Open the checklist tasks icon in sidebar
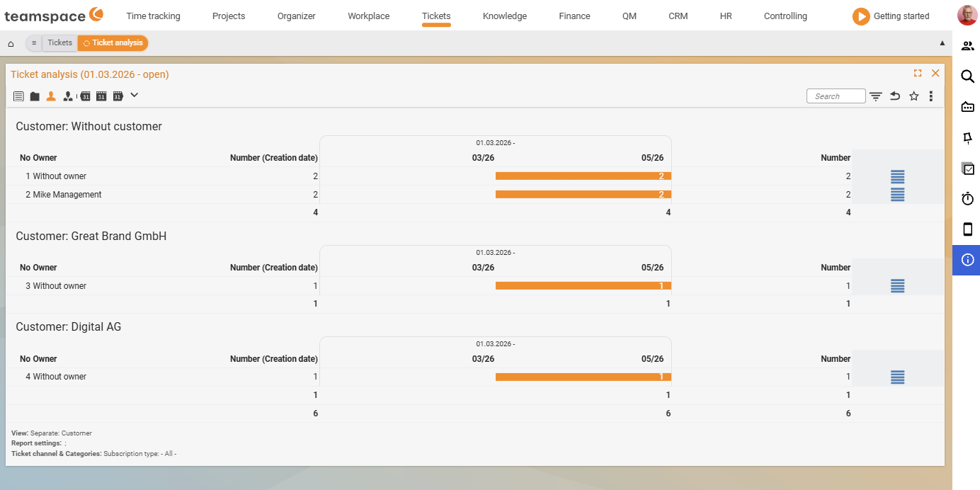Screen dimensions: 980x490 pyautogui.click(x=967, y=169)
